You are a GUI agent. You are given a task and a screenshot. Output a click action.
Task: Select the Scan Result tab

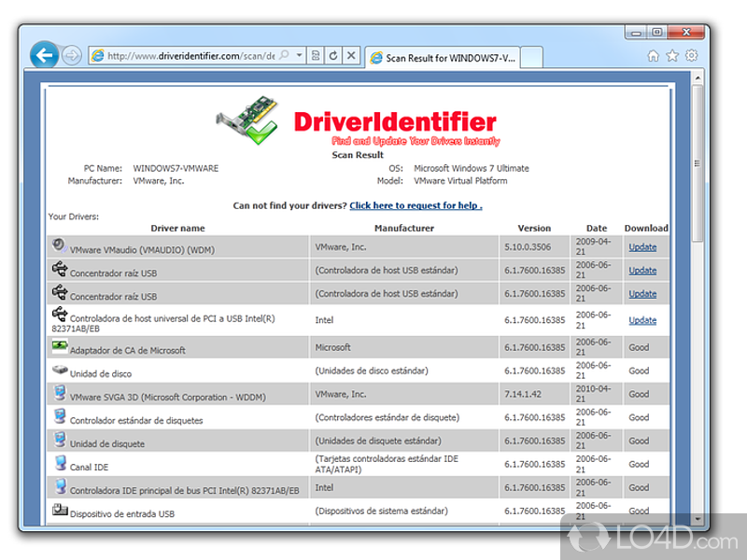(439, 57)
